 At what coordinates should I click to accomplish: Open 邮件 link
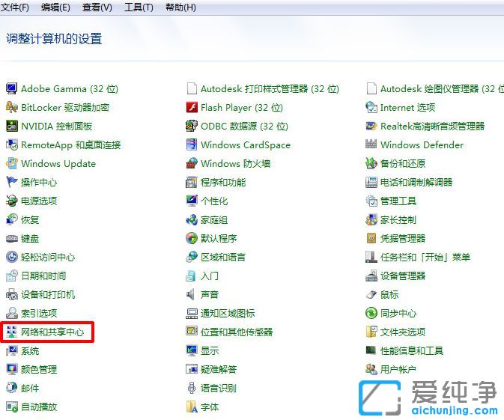pos(30,389)
